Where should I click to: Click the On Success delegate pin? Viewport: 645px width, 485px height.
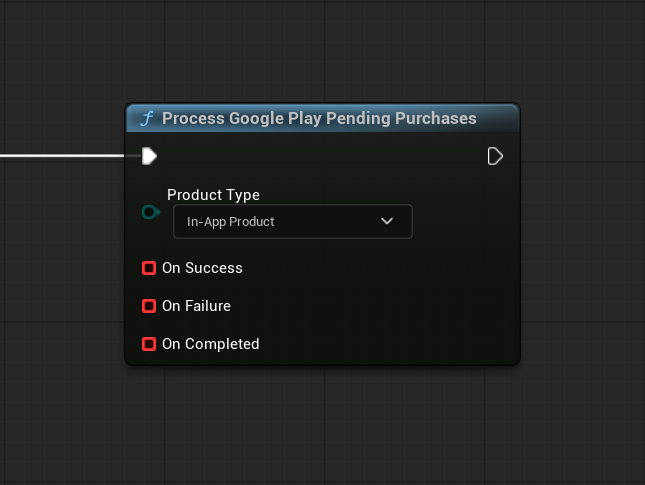click(x=149, y=268)
